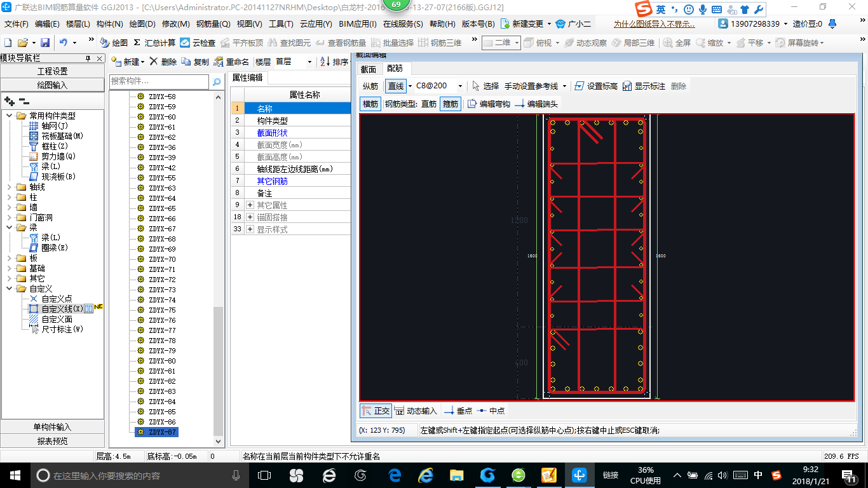The height and width of the screenshot is (488, 868).
Task: Click 单构件输入 navigation button
Action: click(x=52, y=427)
